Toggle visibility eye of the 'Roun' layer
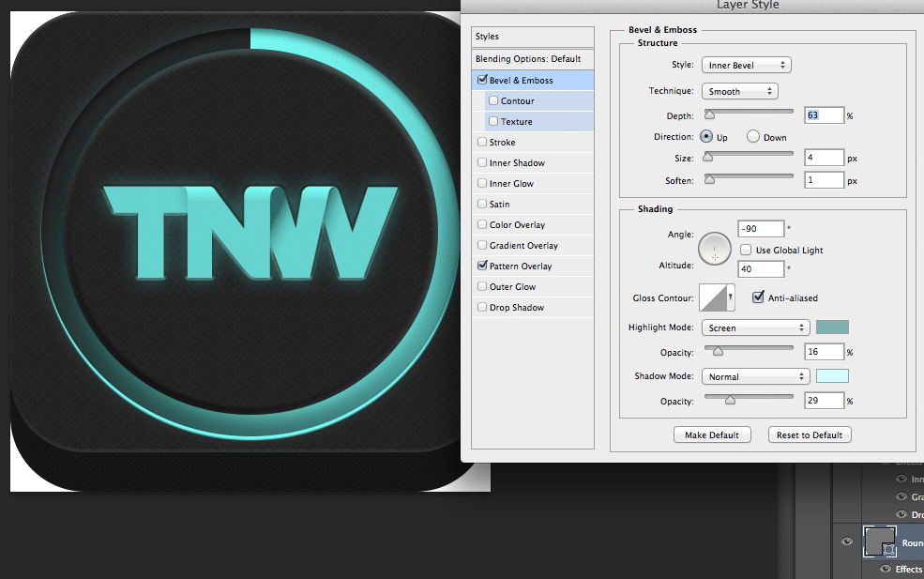 pos(847,541)
